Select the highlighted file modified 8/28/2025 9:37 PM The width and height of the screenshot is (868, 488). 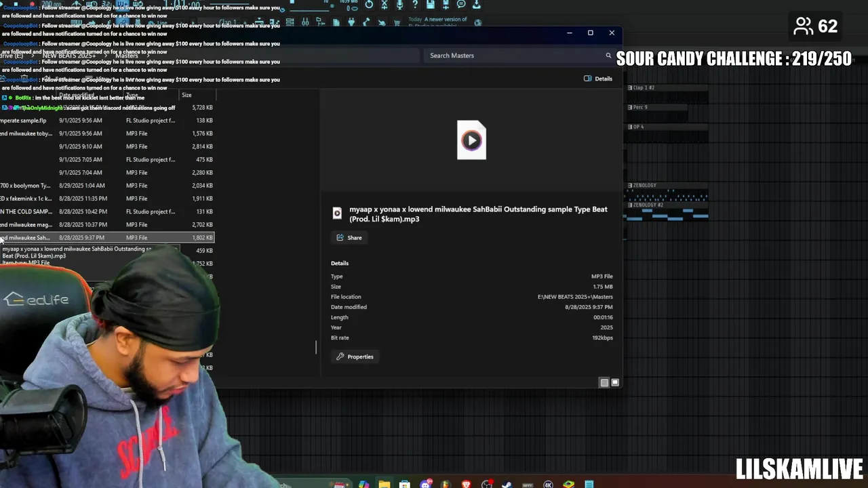click(x=106, y=238)
